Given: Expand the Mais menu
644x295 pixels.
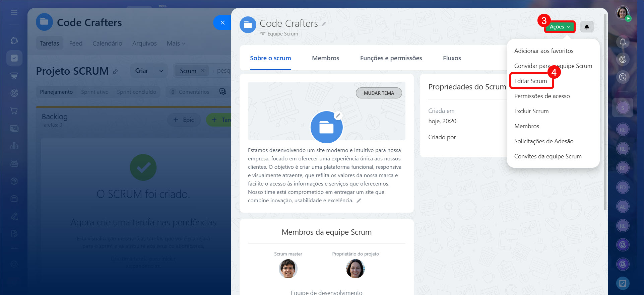Looking at the screenshot, I should (176, 44).
